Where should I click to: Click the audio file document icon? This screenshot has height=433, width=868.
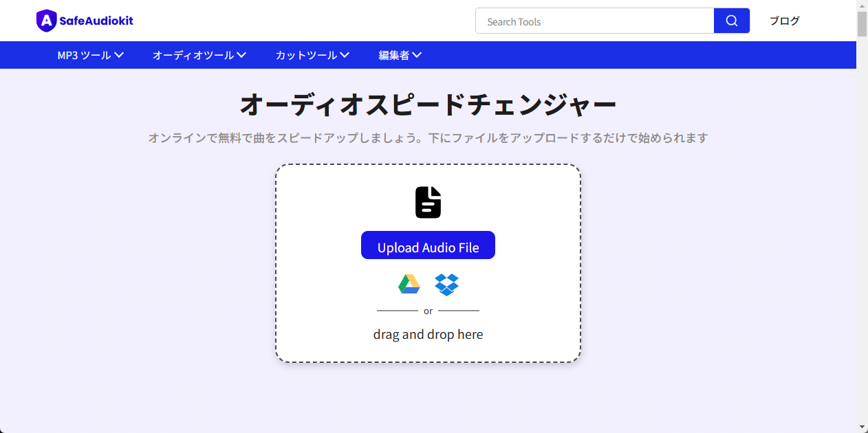428,201
